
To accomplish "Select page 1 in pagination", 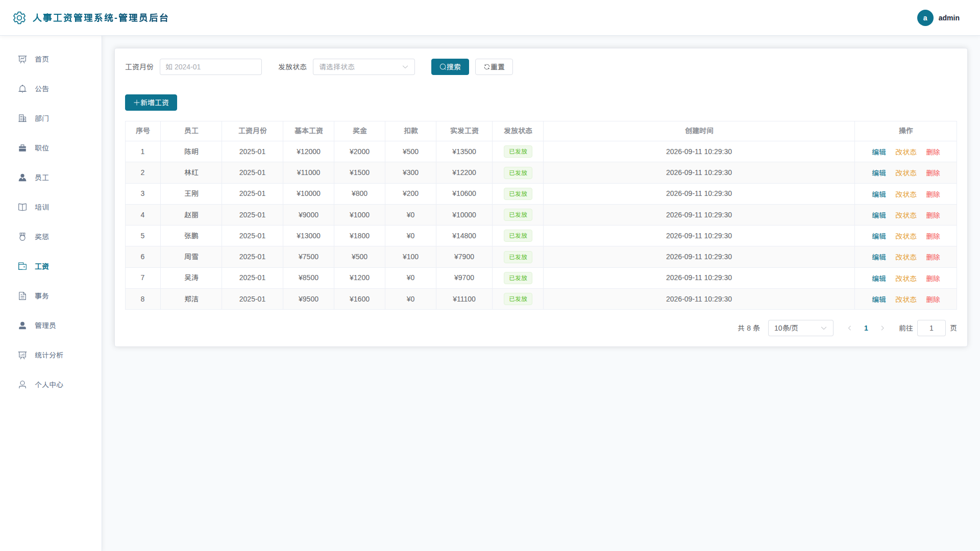I will tap(866, 328).
